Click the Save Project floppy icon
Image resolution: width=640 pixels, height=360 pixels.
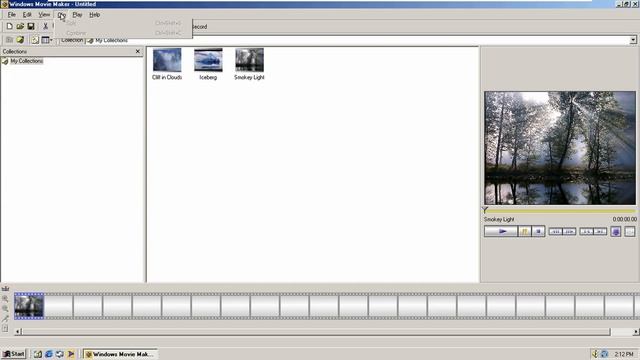tap(31, 26)
